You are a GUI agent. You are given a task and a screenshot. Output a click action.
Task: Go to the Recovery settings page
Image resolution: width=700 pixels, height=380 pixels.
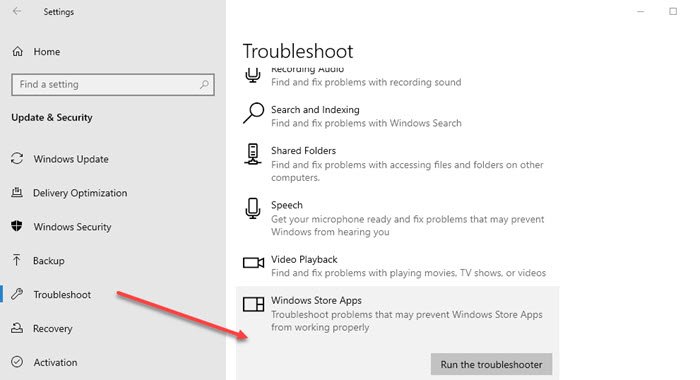click(x=53, y=329)
